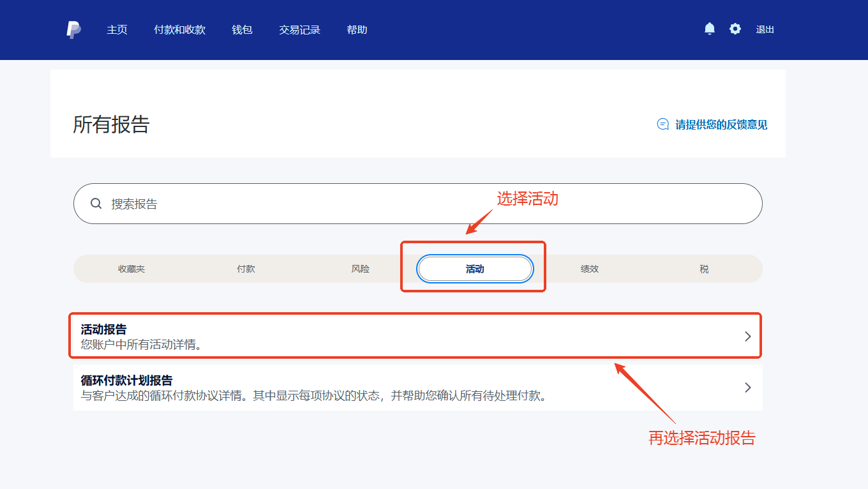Click 退出 to log out
Image resolution: width=868 pixels, height=489 pixels.
point(765,29)
